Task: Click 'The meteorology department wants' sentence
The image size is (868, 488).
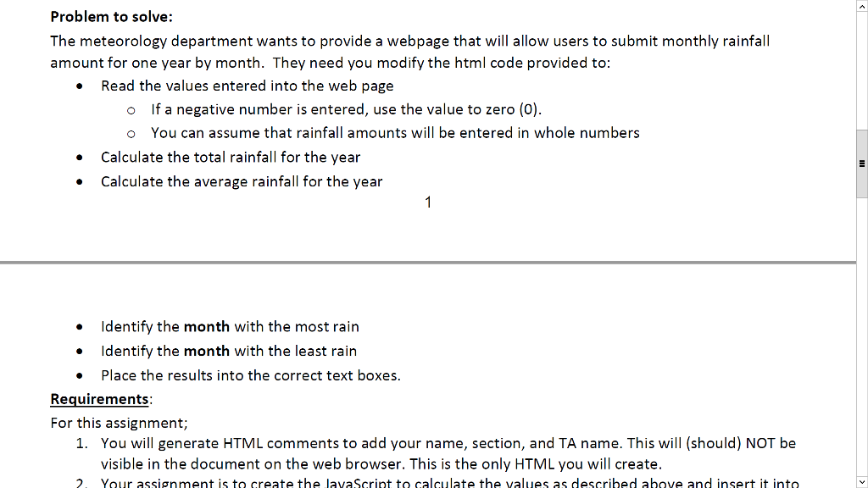Action: click(x=410, y=41)
